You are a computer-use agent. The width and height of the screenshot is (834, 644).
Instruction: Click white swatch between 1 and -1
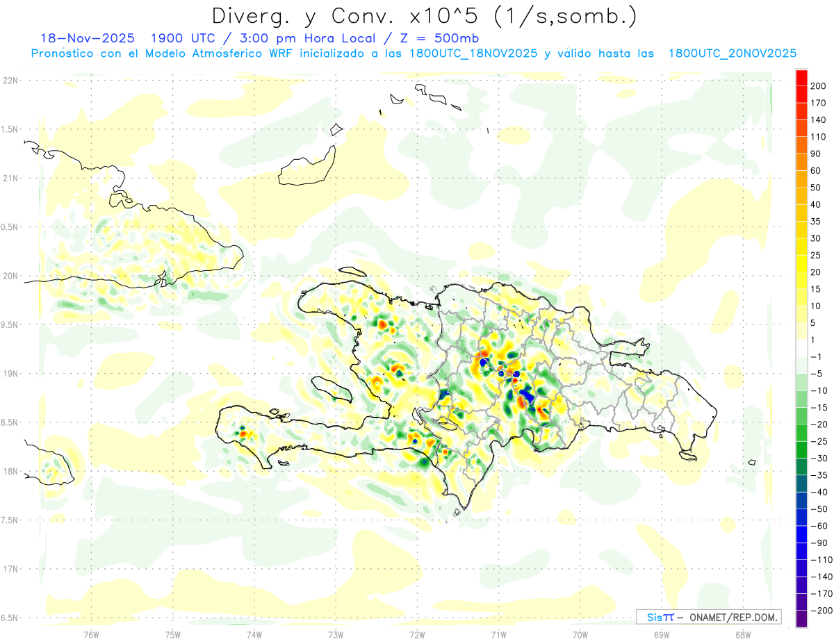click(801, 348)
